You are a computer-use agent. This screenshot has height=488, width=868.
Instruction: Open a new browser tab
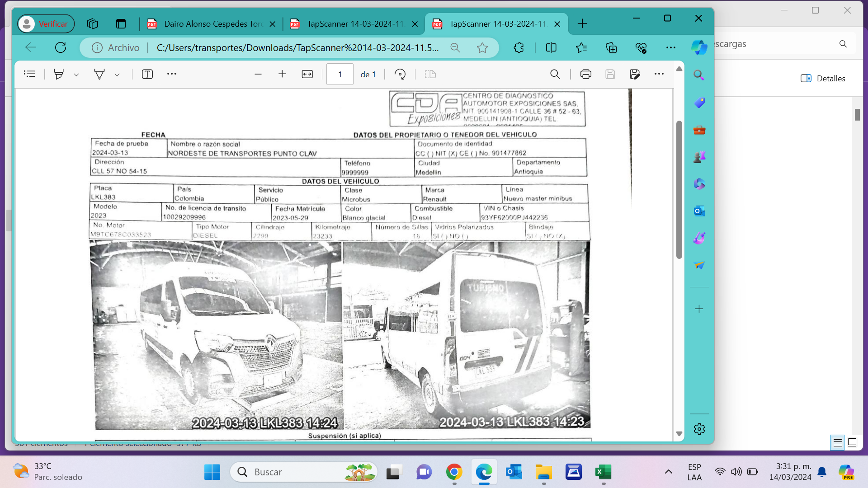582,24
